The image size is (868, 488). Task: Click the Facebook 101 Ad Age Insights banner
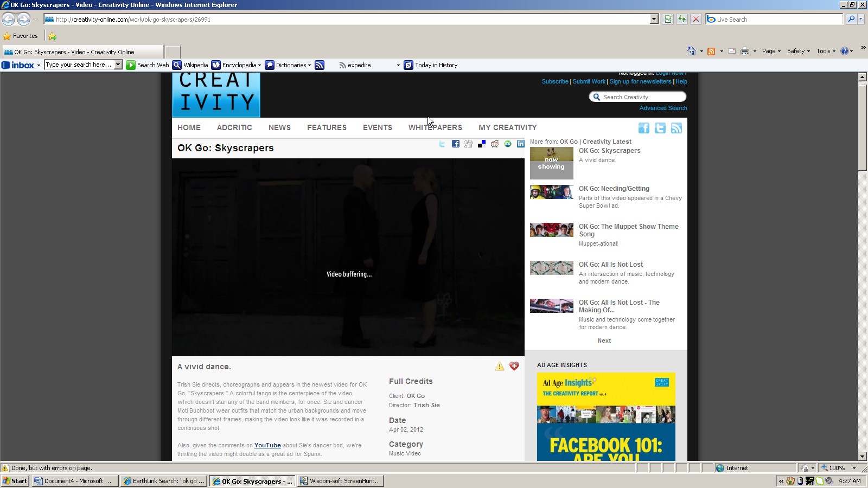606,416
